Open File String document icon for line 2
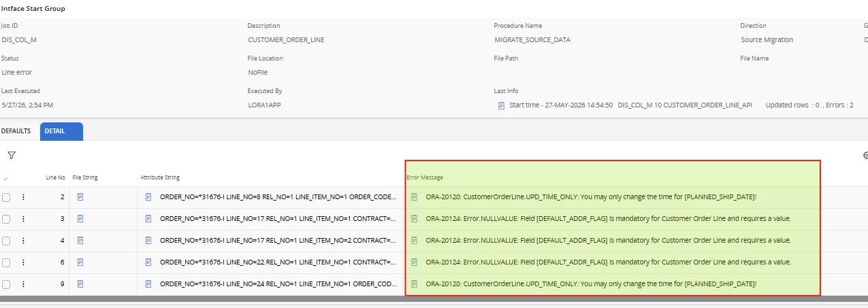The height and width of the screenshot is (308, 868). [80, 197]
